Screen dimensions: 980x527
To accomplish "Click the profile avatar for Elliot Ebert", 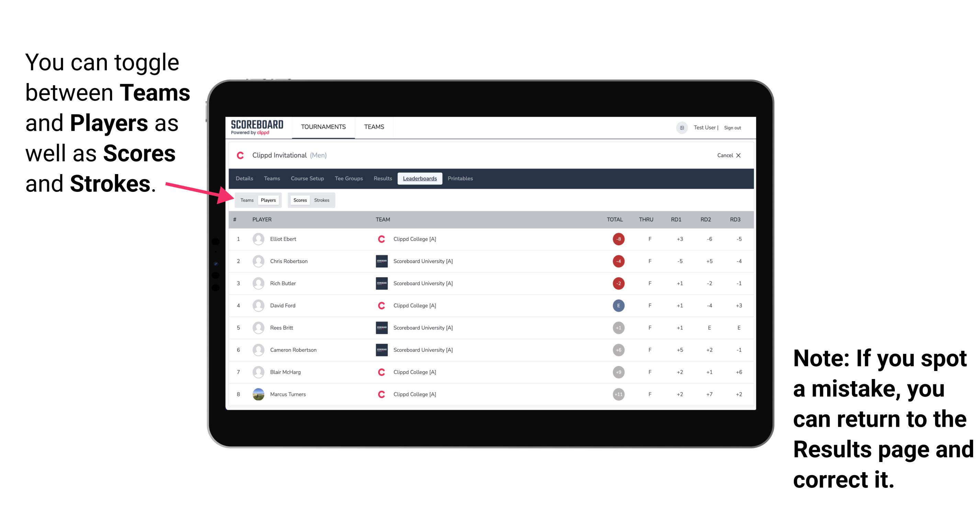I will (257, 239).
